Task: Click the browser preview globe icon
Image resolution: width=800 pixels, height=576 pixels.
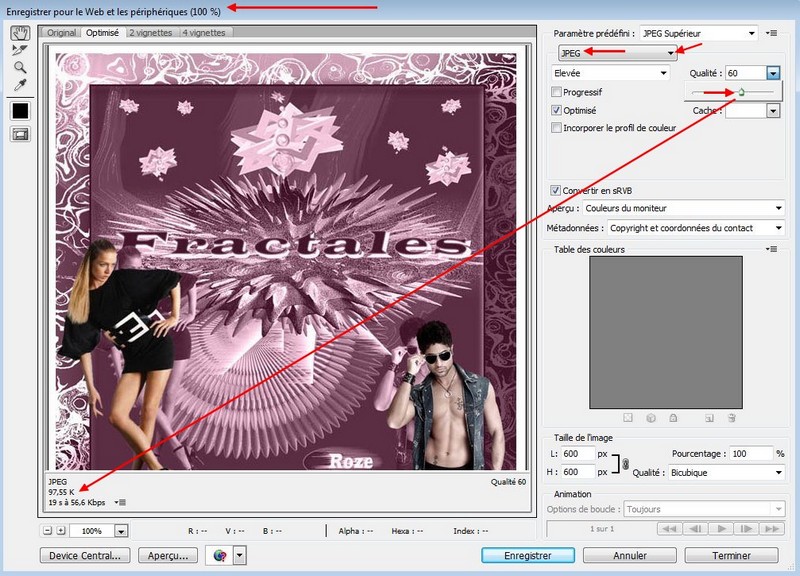Action: (221, 555)
